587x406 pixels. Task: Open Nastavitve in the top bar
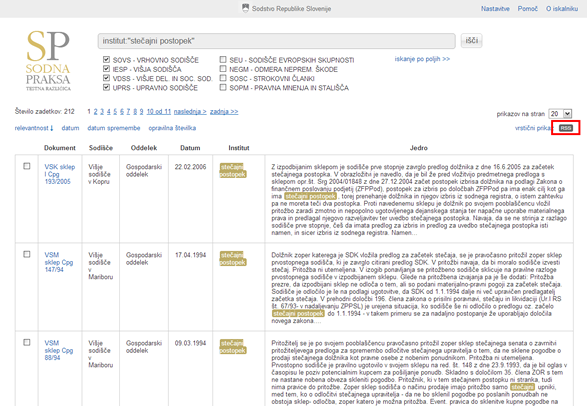tap(495, 9)
